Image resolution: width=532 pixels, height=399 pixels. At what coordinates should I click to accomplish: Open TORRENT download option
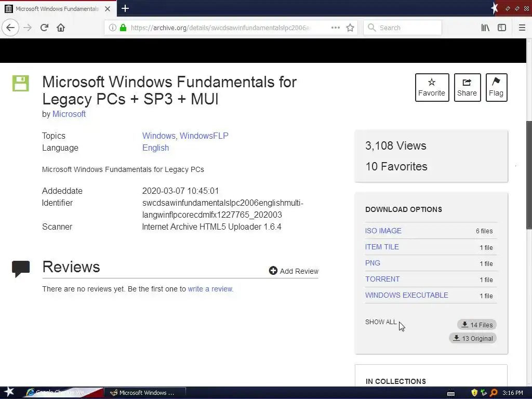[382, 279]
